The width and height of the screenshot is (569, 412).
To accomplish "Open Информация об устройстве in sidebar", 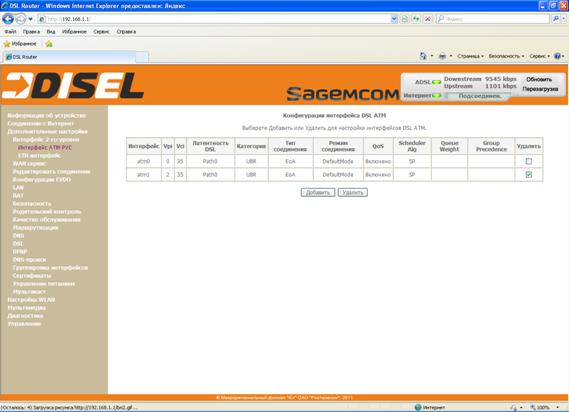I will [x=46, y=116].
